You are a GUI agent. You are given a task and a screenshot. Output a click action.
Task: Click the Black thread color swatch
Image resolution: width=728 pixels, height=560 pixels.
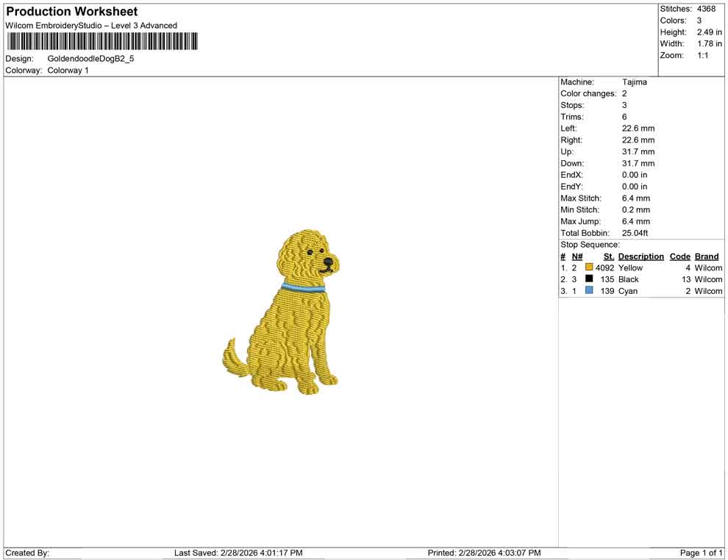[x=588, y=279]
